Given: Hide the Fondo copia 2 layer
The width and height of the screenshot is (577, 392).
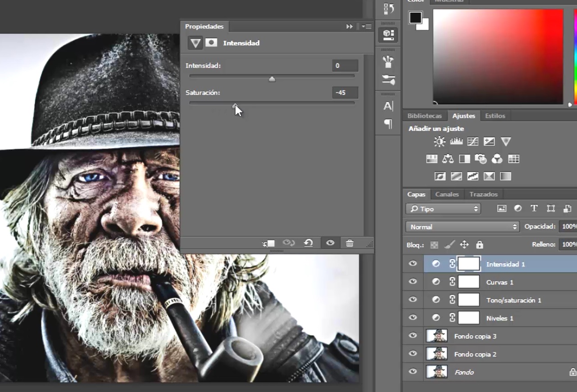Looking at the screenshot, I should click(x=413, y=354).
